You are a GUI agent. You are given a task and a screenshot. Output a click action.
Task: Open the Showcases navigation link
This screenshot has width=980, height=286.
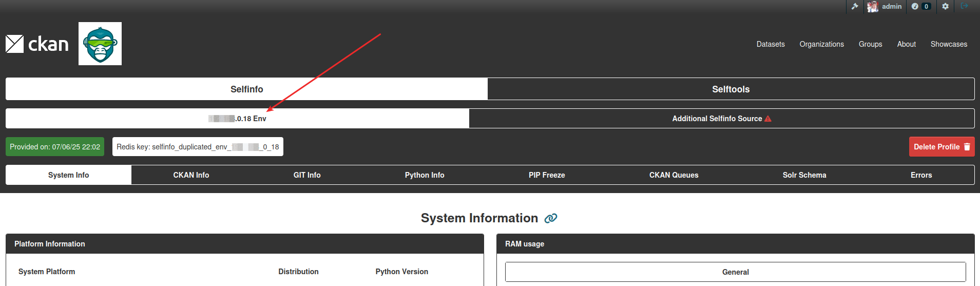pos(949,44)
